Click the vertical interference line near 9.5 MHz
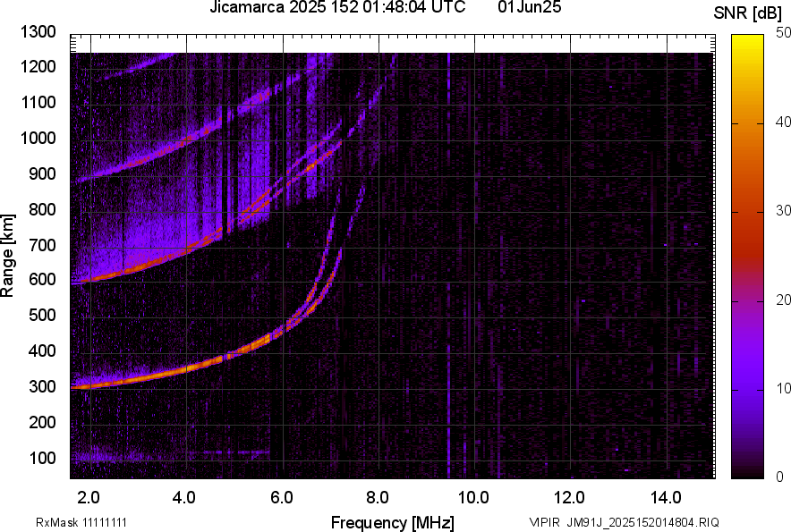Screen dimensions: 791x532 click(x=448, y=265)
